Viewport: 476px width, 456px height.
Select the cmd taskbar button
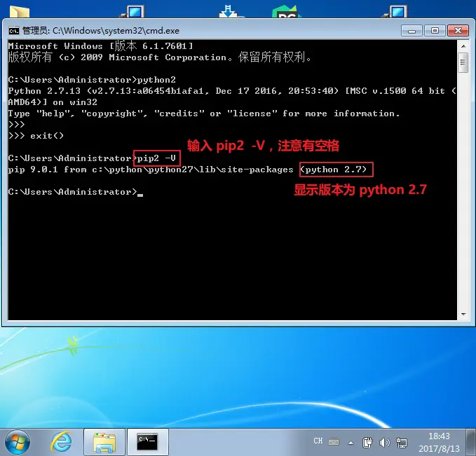147,443
